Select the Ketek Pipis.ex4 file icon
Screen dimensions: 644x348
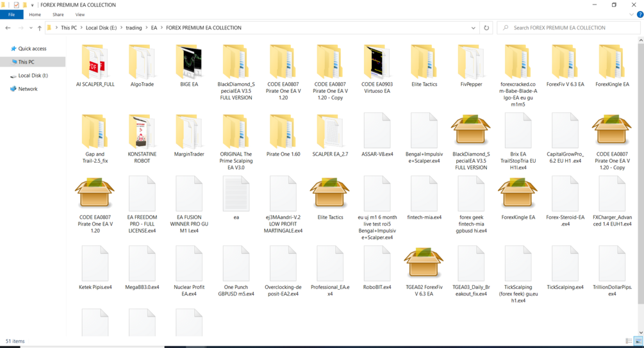point(95,265)
